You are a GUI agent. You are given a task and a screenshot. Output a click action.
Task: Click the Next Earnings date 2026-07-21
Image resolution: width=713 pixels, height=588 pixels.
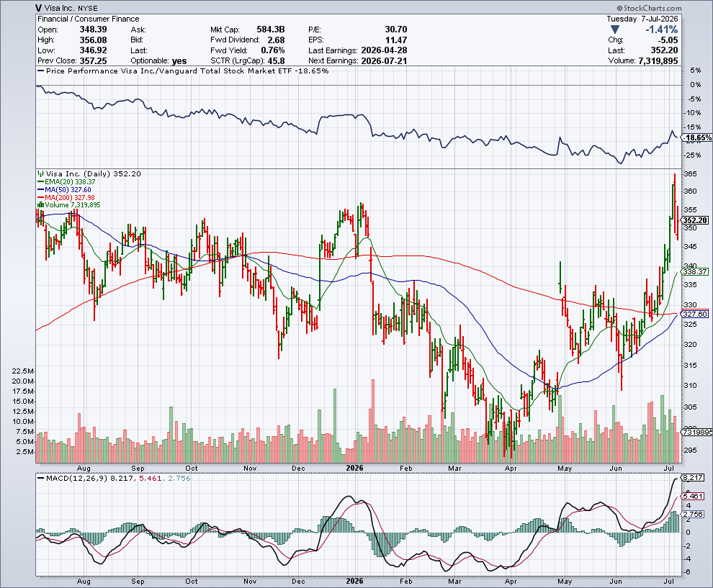pos(384,61)
